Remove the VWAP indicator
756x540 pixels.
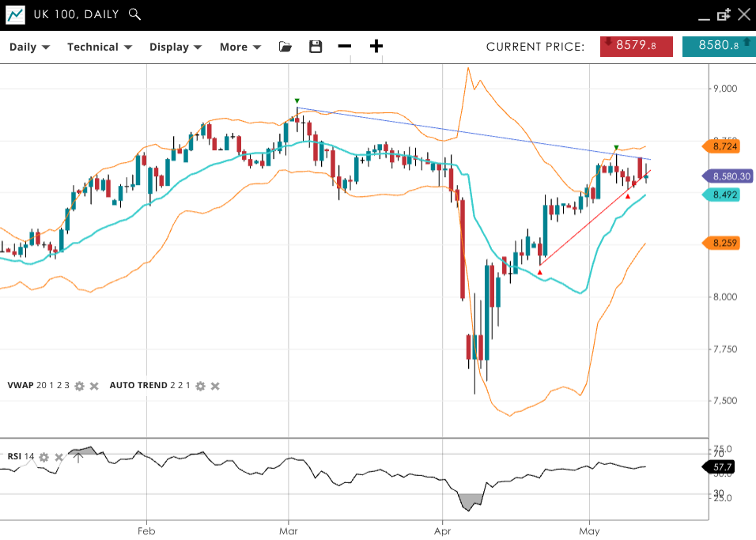(x=93, y=386)
